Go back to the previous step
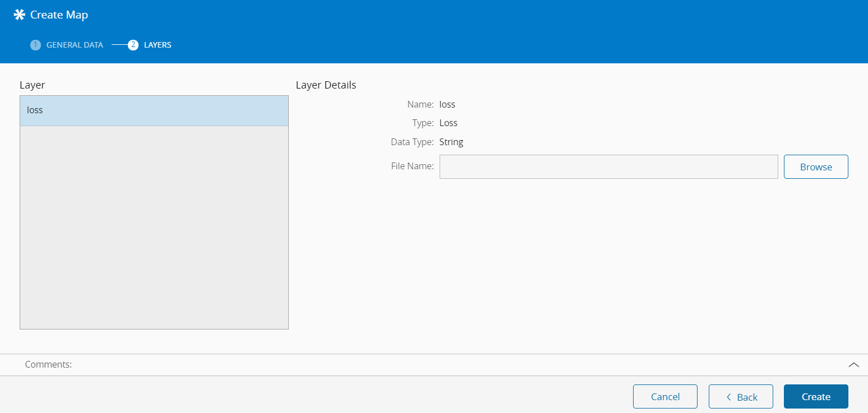 click(x=741, y=397)
